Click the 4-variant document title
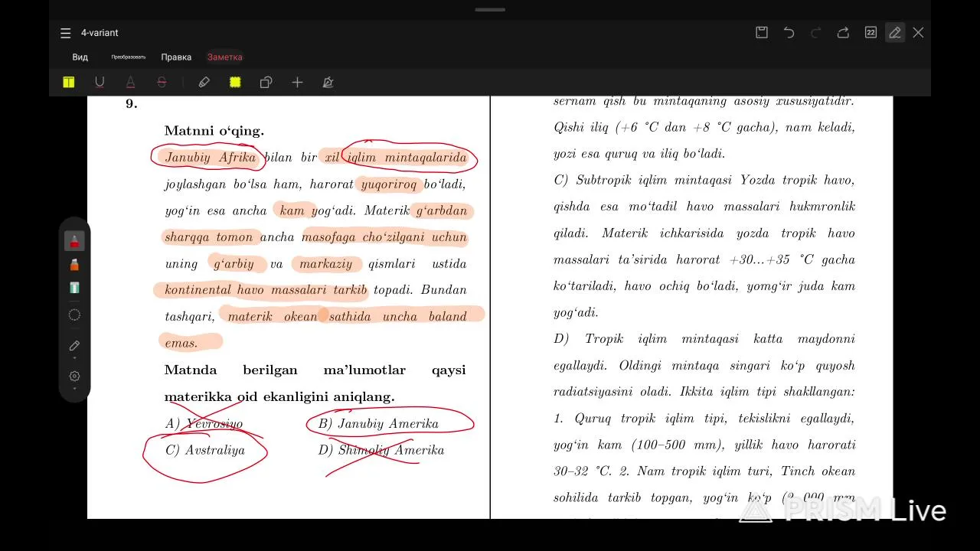The image size is (980, 551). pos(100,33)
